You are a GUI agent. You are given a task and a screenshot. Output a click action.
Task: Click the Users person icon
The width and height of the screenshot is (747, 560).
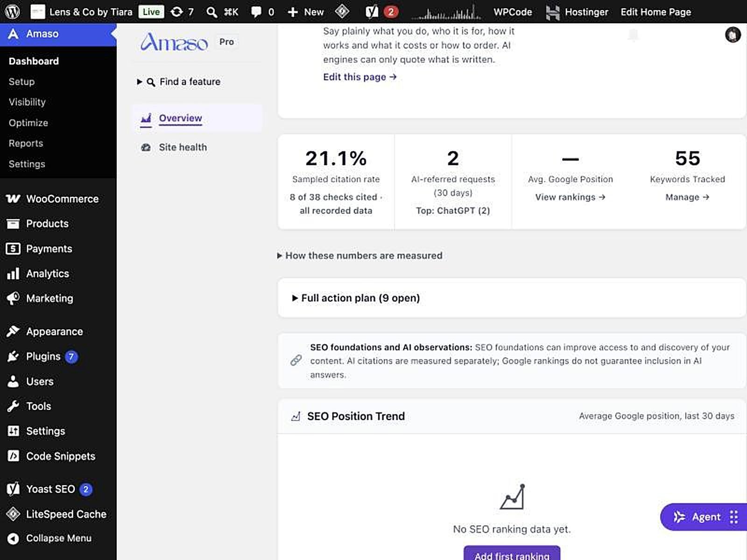[x=13, y=381]
